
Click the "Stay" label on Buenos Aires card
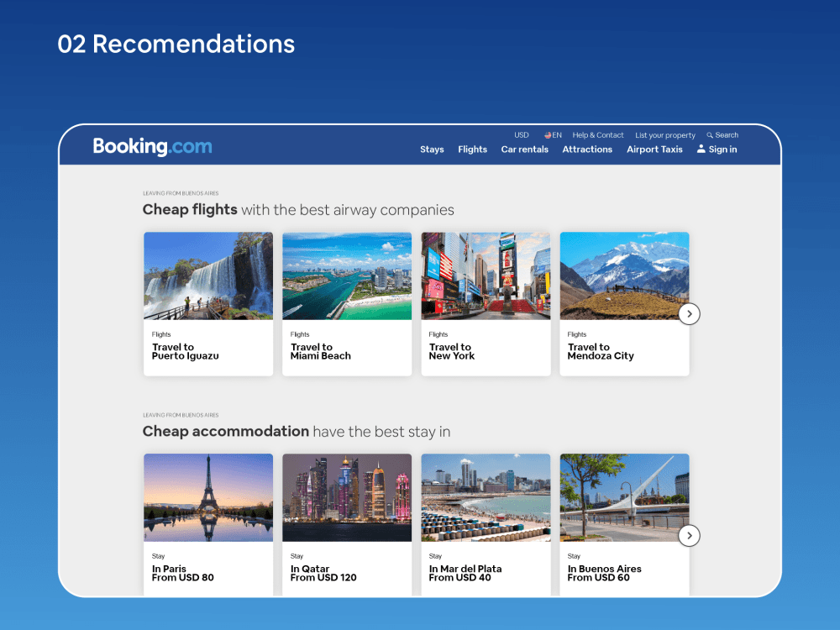pos(574,556)
